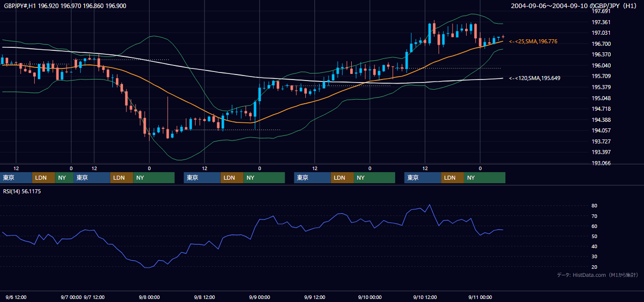
Task: Click price axis value 197.691
Action: click(x=600, y=11)
